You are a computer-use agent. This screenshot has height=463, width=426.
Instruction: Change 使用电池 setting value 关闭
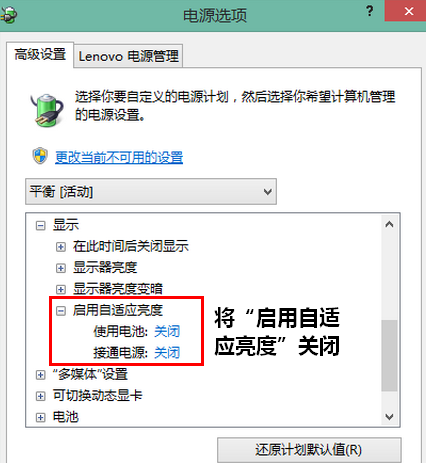pyautogui.click(x=167, y=331)
